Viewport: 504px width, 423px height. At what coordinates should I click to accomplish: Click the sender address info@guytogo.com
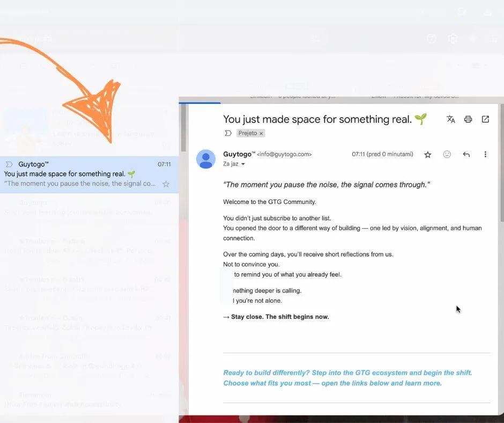point(284,155)
